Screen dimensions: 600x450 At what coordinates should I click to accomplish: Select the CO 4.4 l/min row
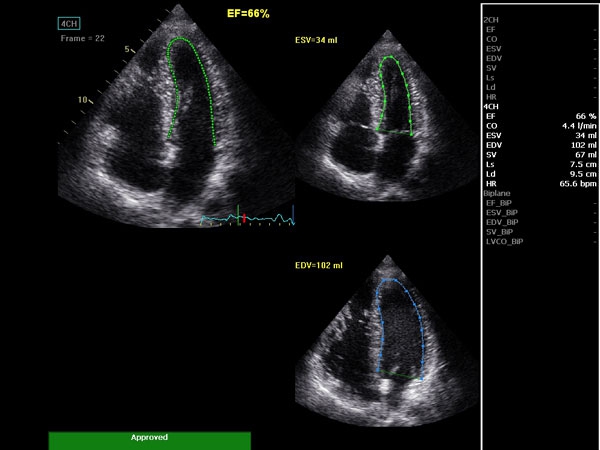[540, 126]
